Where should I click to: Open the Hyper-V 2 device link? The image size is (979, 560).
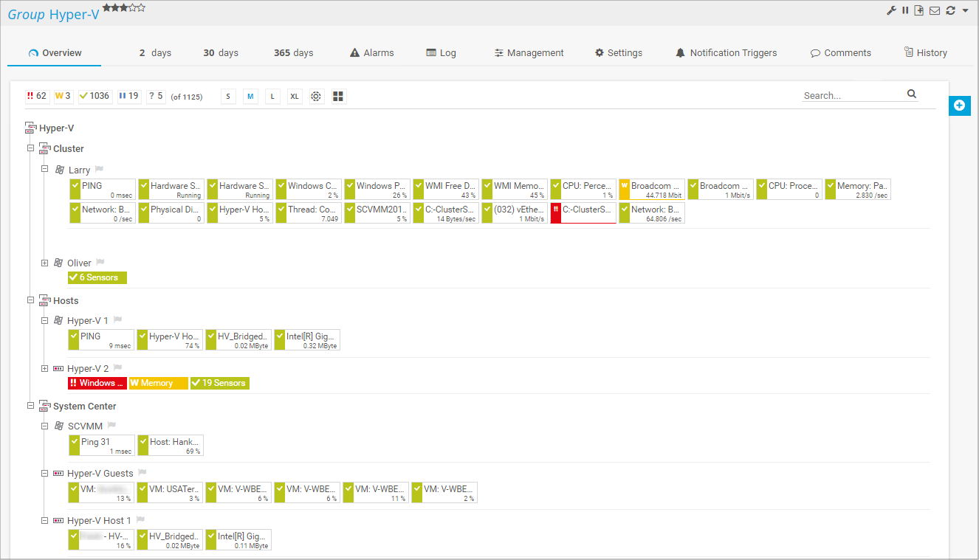[87, 368]
